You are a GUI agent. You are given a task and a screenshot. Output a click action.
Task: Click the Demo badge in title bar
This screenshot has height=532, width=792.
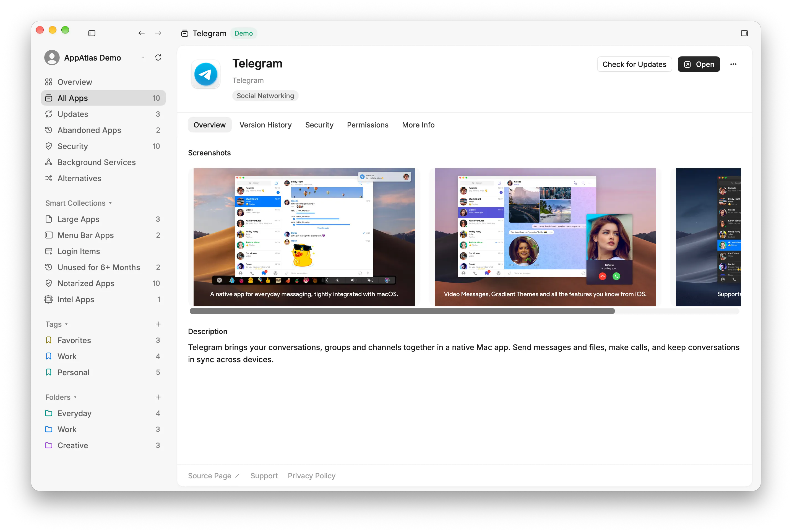click(243, 33)
